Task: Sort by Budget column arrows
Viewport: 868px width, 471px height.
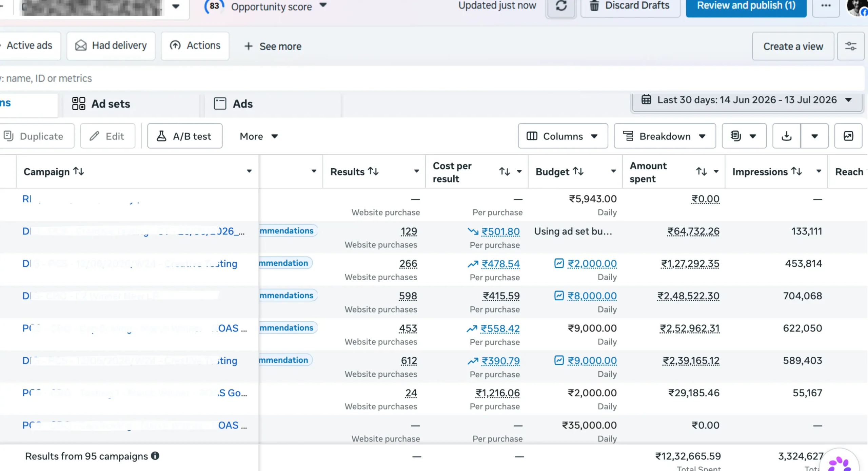Action: tap(578, 171)
